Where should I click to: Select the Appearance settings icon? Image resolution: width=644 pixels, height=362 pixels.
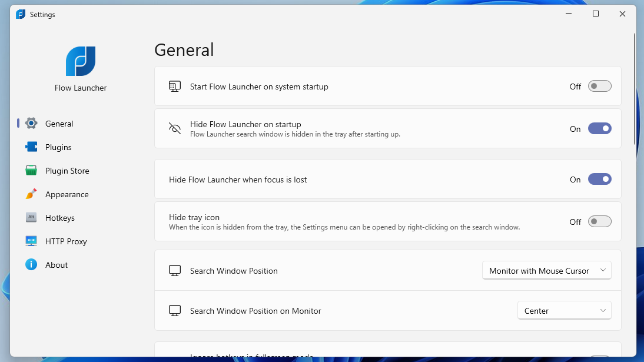[31, 194]
